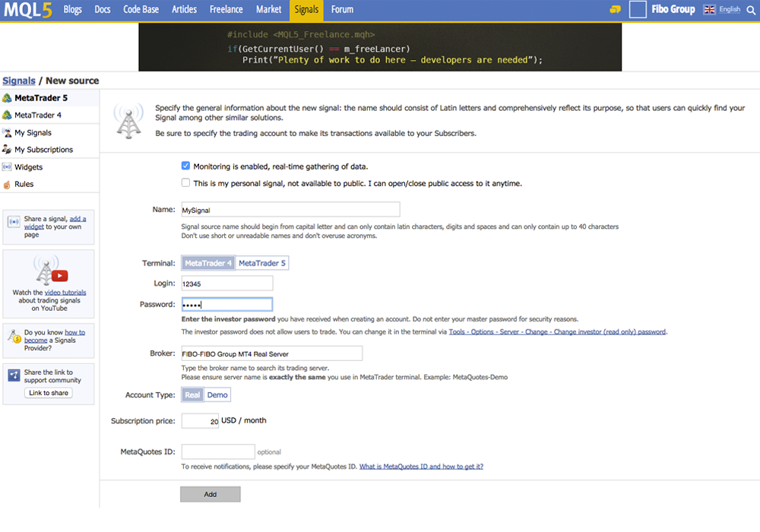The height and width of the screenshot is (532, 760).
Task: Click the My Subscriptions sidebar icon
Action: tap(7, 149)
